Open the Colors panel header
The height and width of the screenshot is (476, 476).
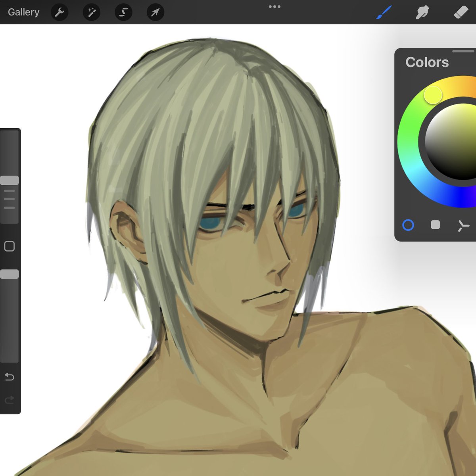click(427, 62)
